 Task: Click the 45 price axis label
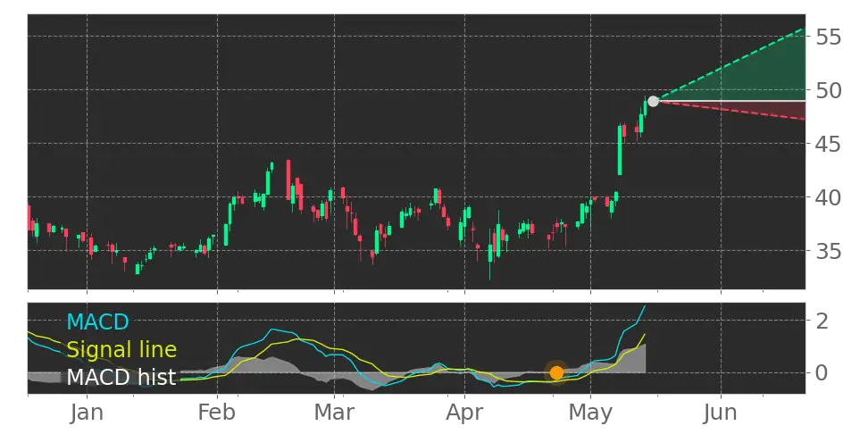tap(828, 144)
